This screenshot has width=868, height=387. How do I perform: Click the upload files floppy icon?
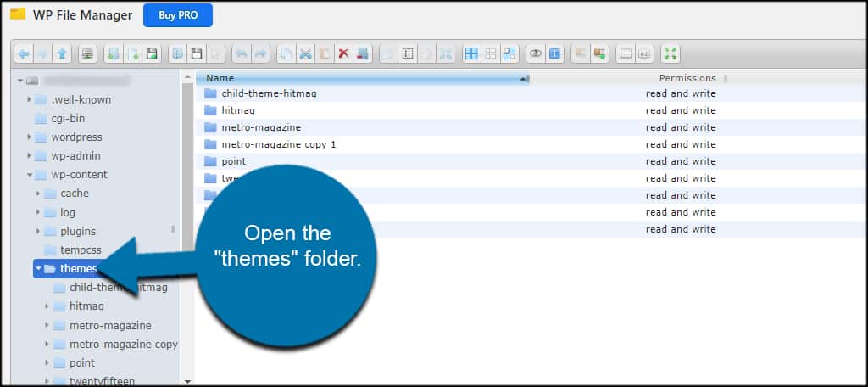pyautogui.click(x=151, y=53)
